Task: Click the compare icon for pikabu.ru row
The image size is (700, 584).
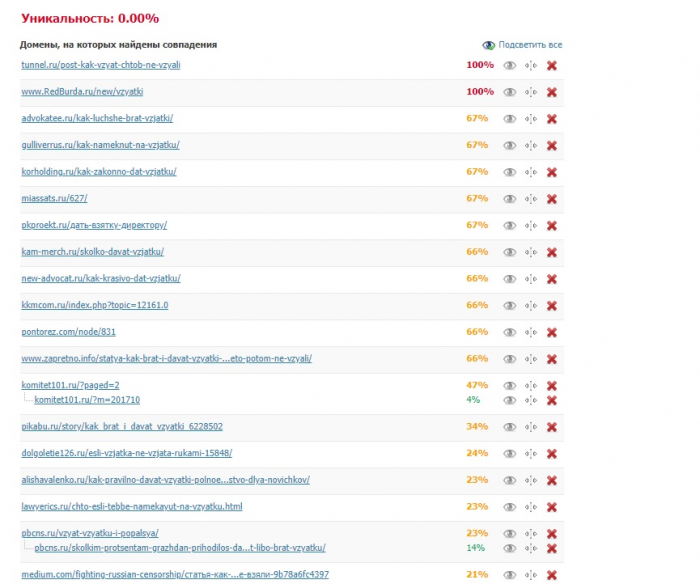Action: [x=531, y=427]
